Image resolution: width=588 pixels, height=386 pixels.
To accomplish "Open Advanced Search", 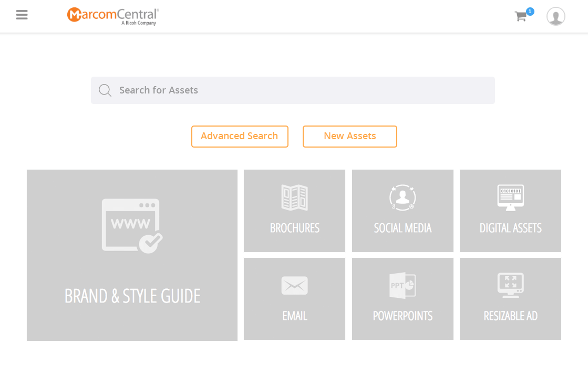I will click(x=240, y=137).
